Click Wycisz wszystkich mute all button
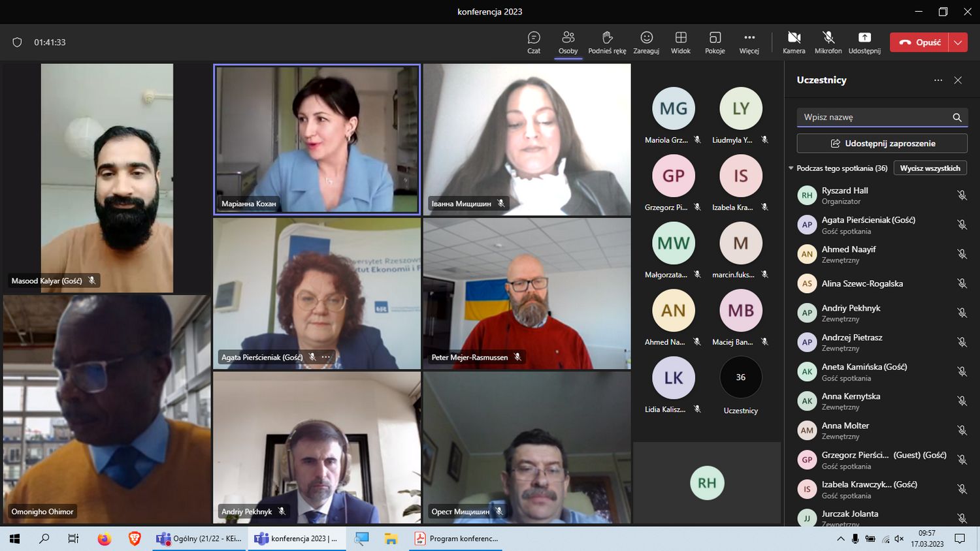This screenshot has height=551, width=980. tap(930, 168)
